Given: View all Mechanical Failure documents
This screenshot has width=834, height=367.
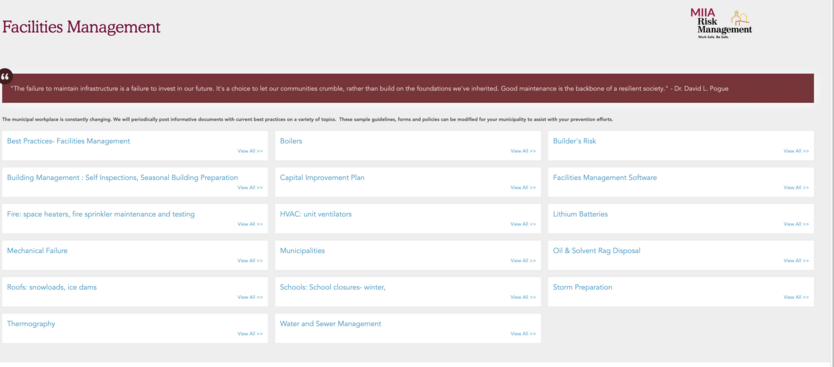Looking at the screenshot, I should [x=250, y=261].
